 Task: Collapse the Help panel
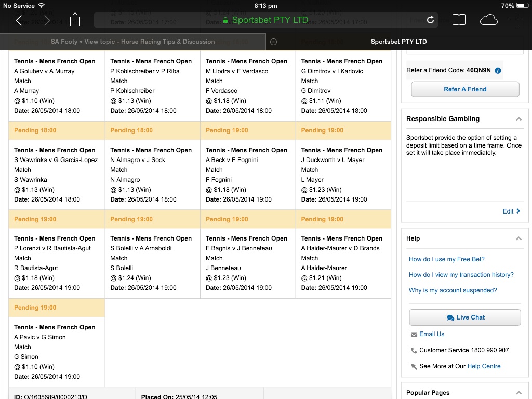[x=518, y=238]
